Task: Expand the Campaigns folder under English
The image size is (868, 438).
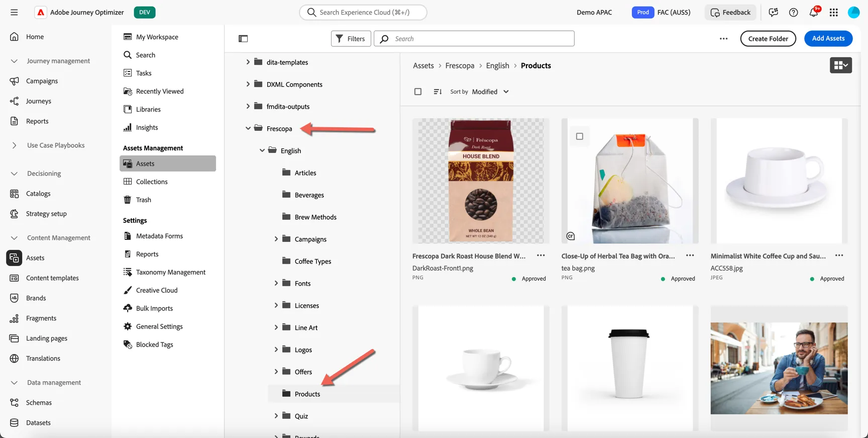Action: 276,239
